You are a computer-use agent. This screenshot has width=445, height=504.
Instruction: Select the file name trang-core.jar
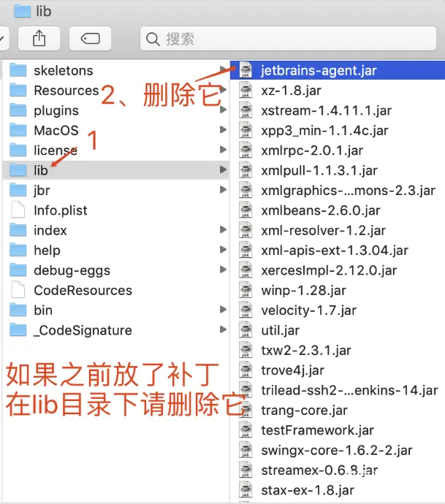[304, 411]
